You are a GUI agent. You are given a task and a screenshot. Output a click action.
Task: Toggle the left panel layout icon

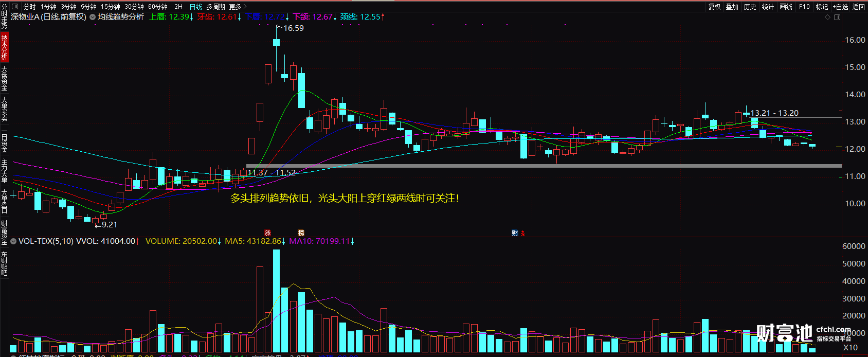tap(14, 7)
